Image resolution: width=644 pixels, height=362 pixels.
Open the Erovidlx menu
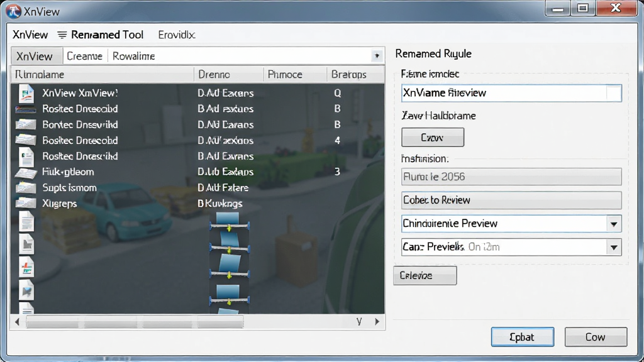pos(177,35)
